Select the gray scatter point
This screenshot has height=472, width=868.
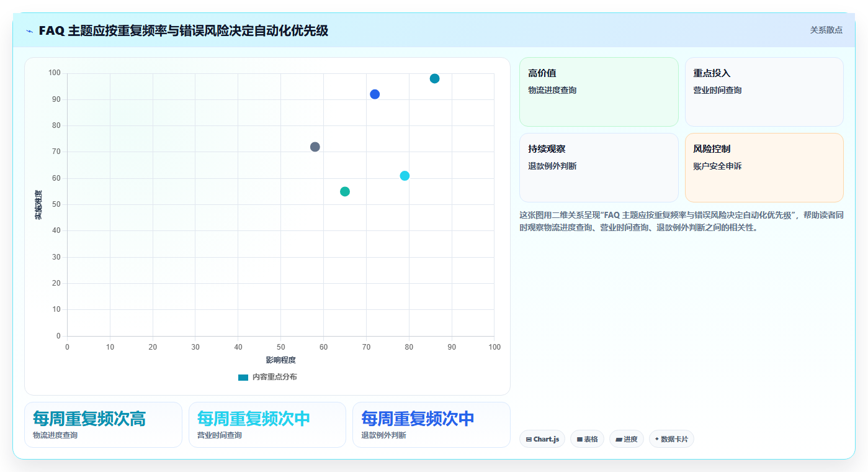pyautogui.click(x=315, y=147)
